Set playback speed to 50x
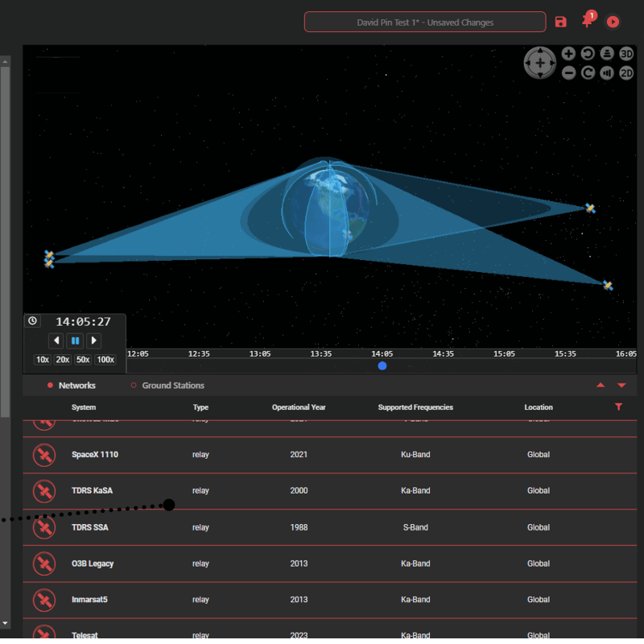The image size is (644, 644). (83, 360)
